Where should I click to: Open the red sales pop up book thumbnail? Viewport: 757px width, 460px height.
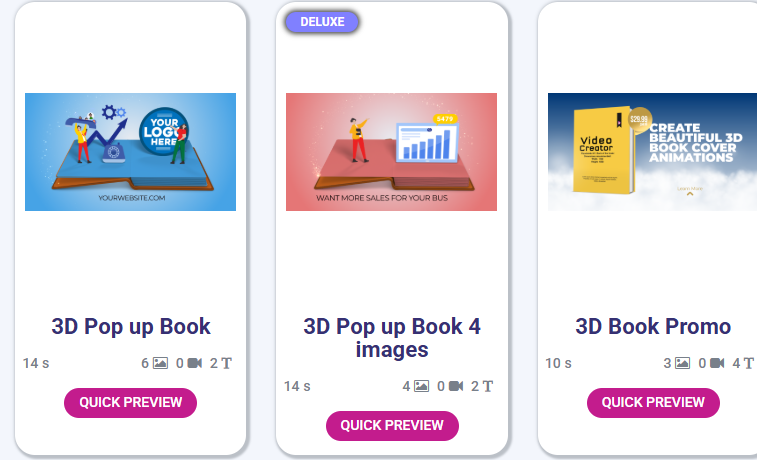(x=392, y=152)
